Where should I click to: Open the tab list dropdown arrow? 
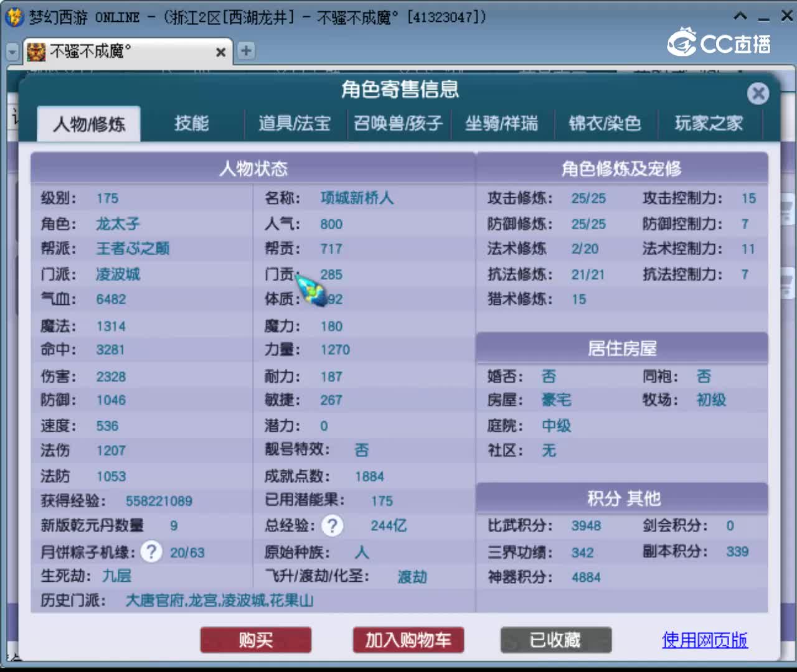[x=12, y=52]
